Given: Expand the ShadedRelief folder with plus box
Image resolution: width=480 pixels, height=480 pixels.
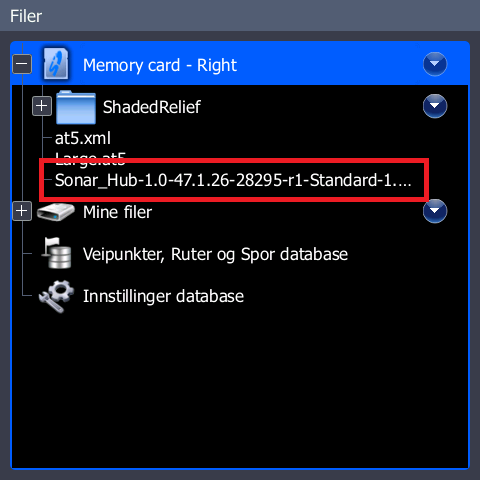Looking at the screenshot, I should click(x=42, y=106).
